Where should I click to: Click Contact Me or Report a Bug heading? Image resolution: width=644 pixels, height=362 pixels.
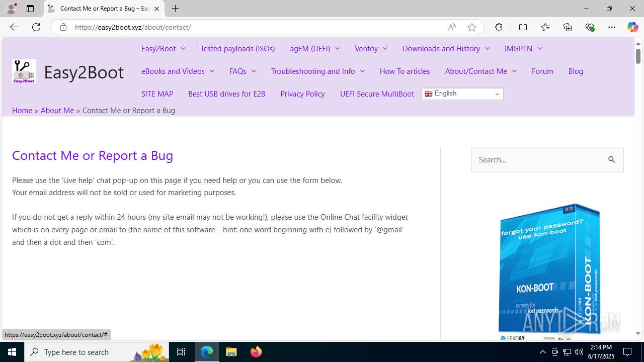click(x=93, y=155)
